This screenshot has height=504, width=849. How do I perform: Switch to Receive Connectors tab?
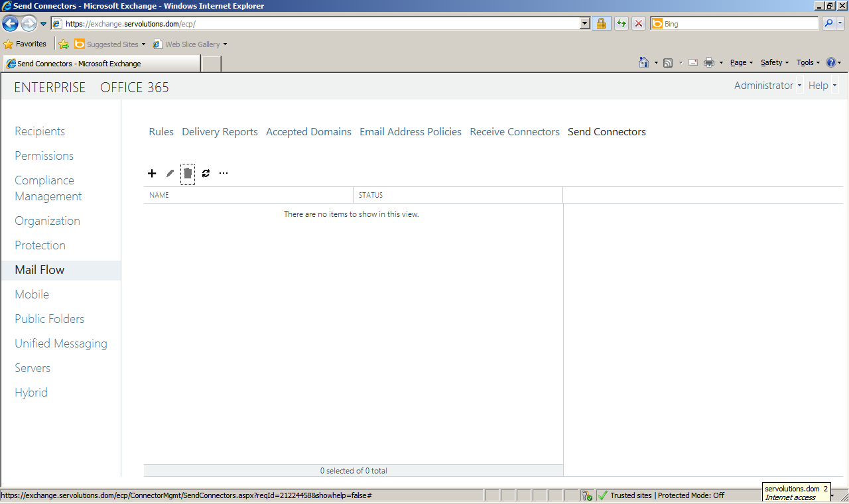tap(515, 132)
